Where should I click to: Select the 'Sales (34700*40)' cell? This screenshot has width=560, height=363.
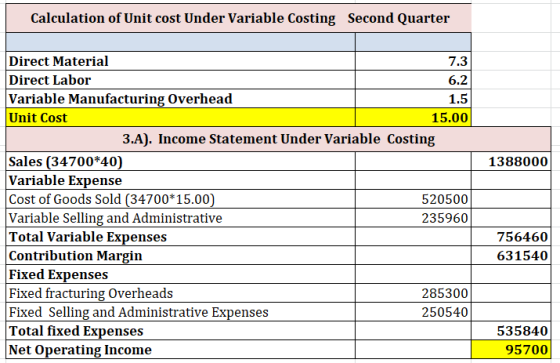(181, 161)
